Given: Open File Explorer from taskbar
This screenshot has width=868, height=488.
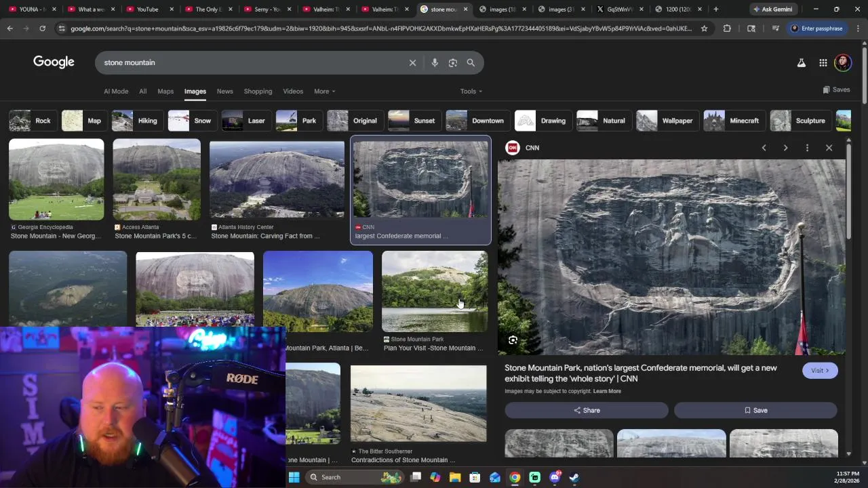Looking at the screenshot, I should (x=455, y=477).
